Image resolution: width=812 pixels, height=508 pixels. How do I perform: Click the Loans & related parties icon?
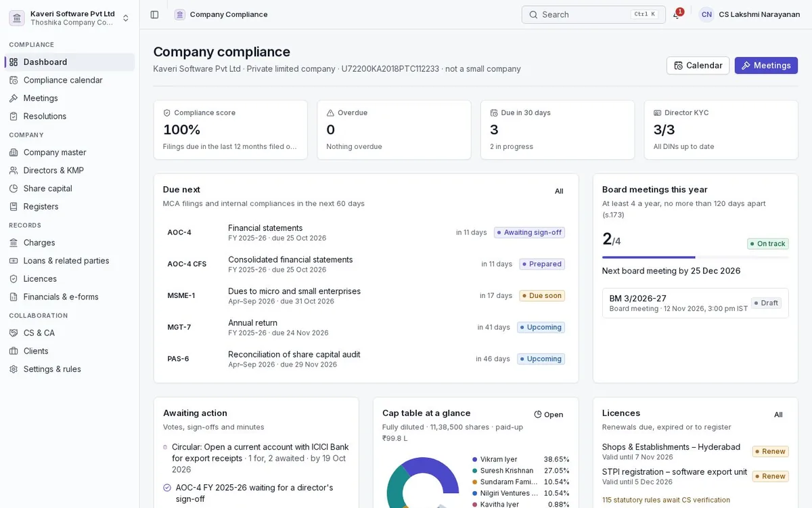14,261
